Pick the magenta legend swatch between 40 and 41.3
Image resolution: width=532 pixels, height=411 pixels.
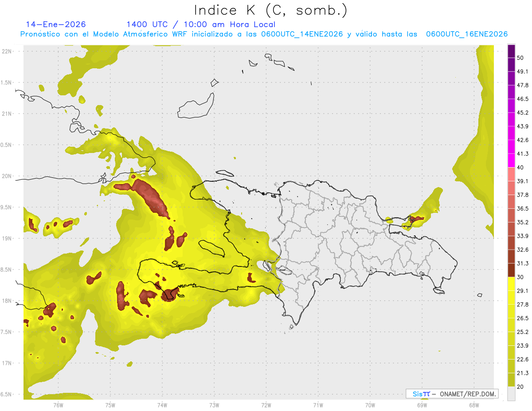click(x=512, y=160)
